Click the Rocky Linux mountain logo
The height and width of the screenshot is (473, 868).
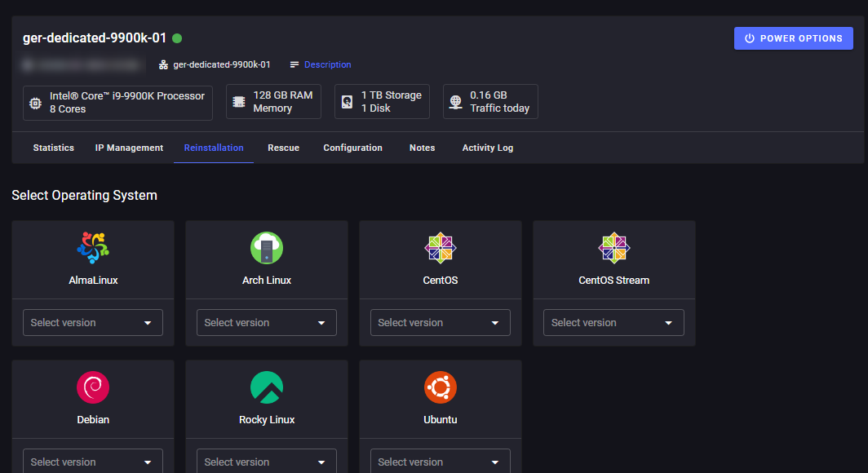pyautogui.click(x=266, y=387)
